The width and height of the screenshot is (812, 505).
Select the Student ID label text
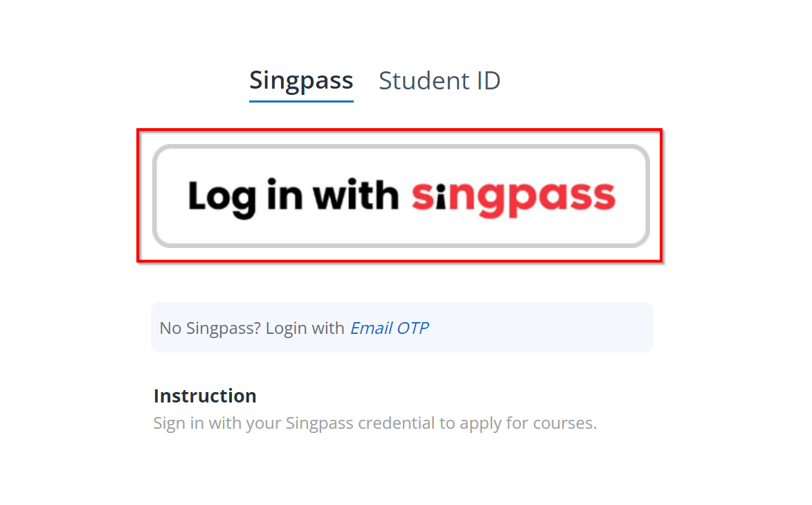pyautogui.click(x=439, y=80)
